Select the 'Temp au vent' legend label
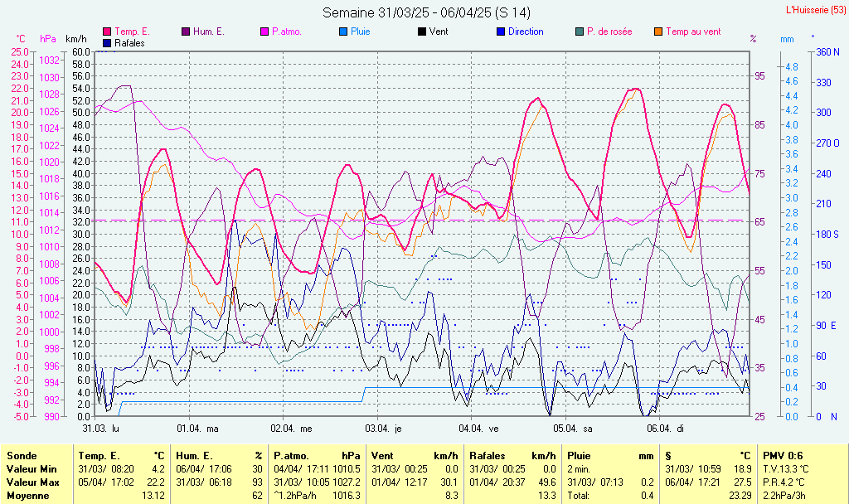Screen dimensions: 849x504 coord(693,31)
